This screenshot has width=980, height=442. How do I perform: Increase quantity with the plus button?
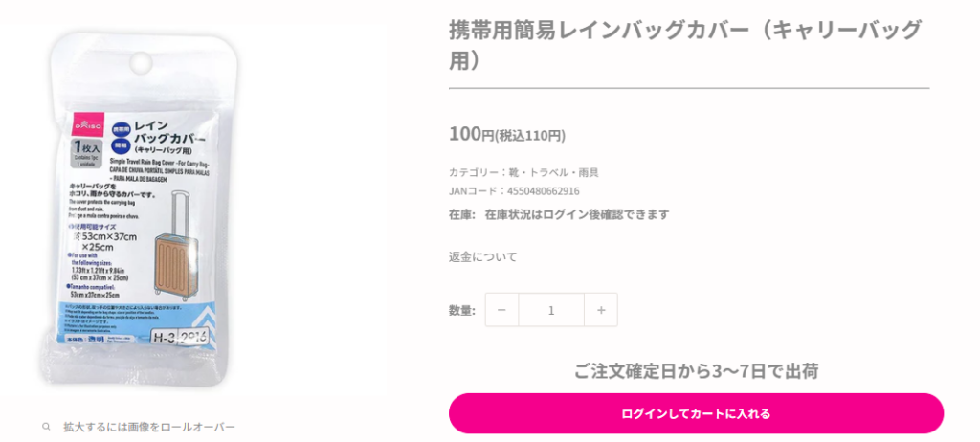[601, 310]
